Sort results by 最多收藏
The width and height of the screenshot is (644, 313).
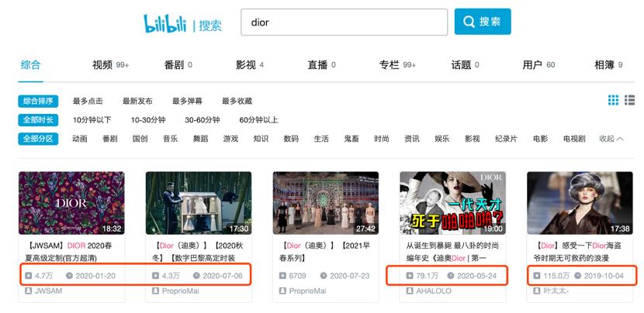coord(237,101)
